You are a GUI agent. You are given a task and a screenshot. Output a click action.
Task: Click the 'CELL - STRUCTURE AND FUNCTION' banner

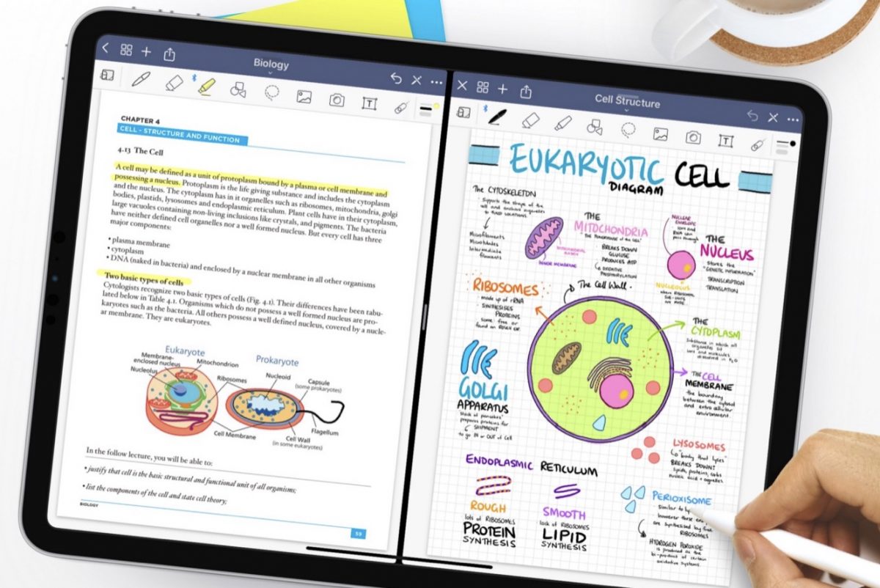pyautogui.click(x=182, y=136)
